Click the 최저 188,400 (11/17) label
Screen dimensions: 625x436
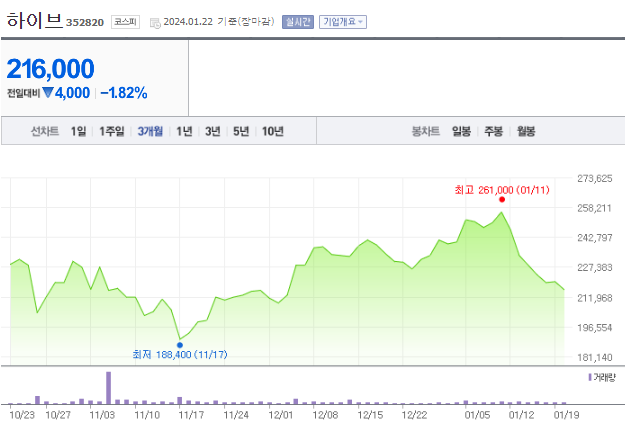click(180, 354)
